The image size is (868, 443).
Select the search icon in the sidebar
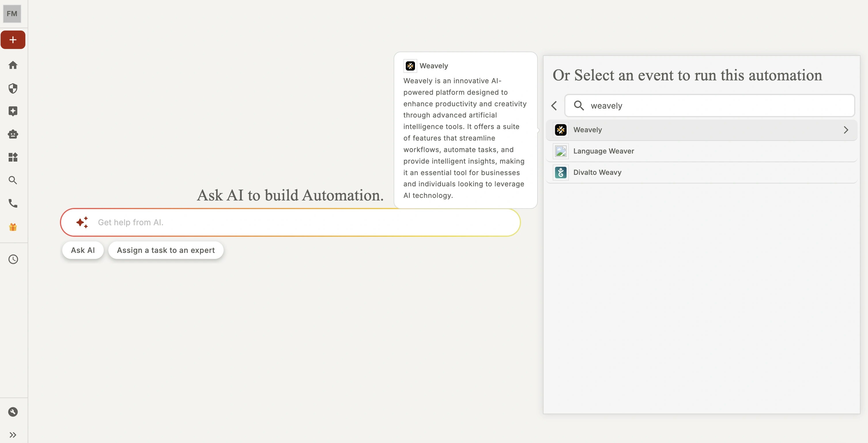tap(13, 180)
